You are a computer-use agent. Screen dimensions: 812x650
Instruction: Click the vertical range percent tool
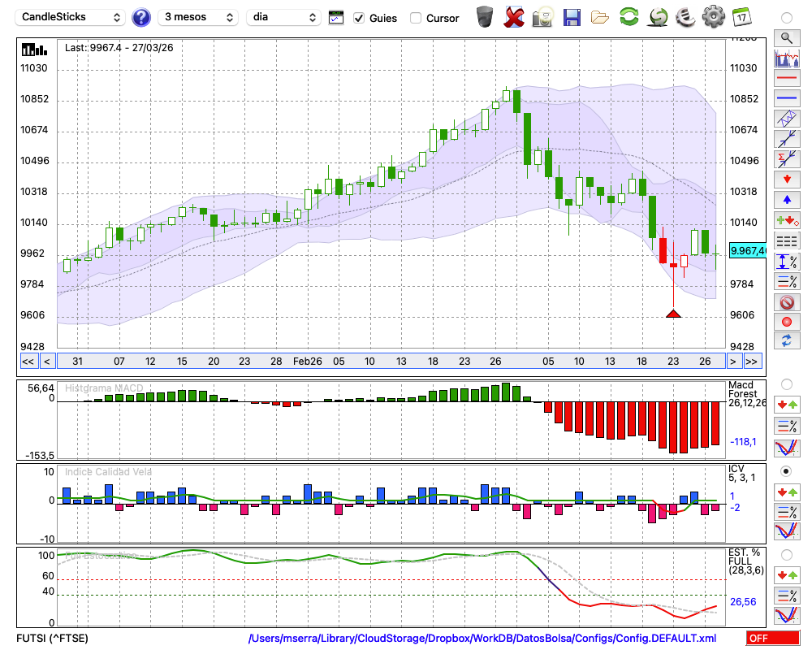click(787, 262)
